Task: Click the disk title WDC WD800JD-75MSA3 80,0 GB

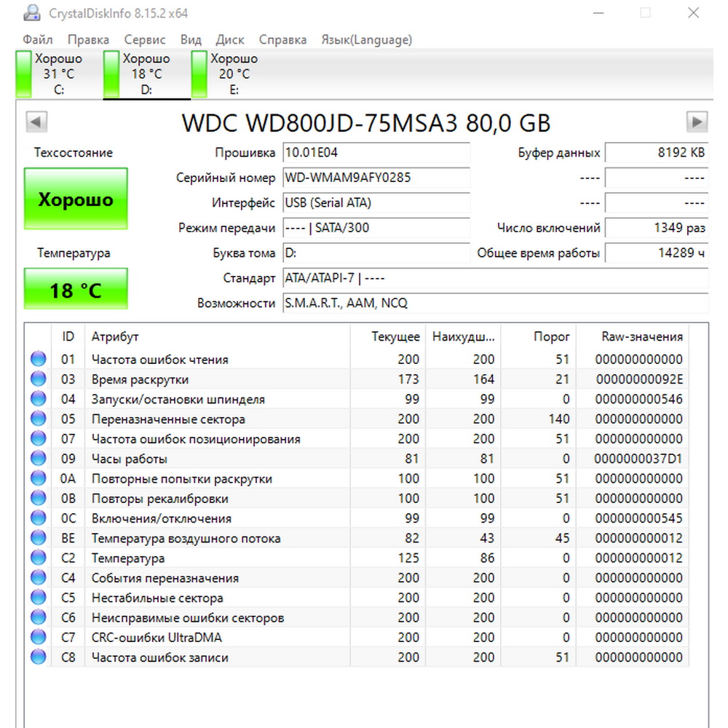Action: point(366,123)
